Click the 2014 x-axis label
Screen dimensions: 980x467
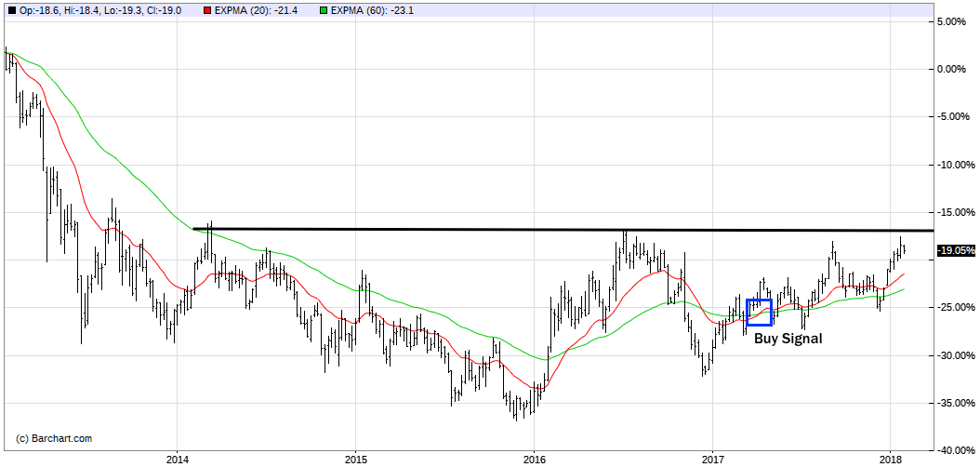pyautogui.click(x=177, y=460)
